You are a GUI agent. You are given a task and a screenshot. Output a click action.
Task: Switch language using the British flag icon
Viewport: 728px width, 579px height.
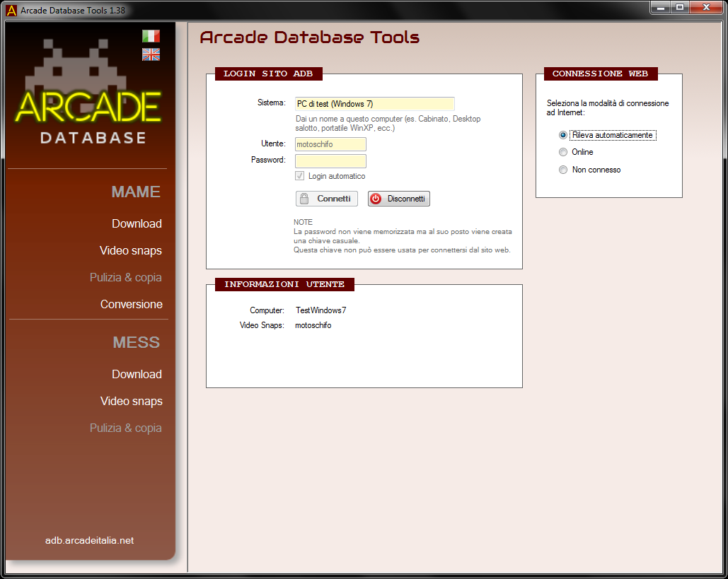151,54
